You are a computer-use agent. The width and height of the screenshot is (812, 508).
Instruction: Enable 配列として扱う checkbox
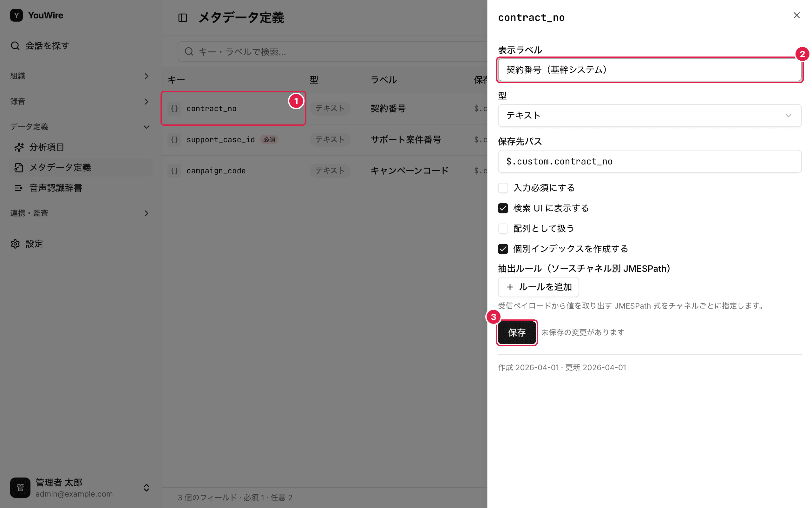pyautogui.click(x=503, y=229)
